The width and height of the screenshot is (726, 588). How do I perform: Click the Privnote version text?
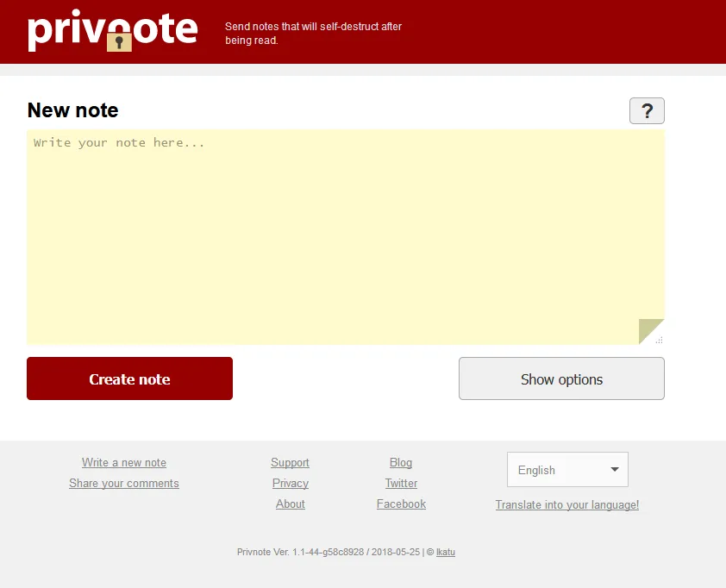[x=329, y=552]
